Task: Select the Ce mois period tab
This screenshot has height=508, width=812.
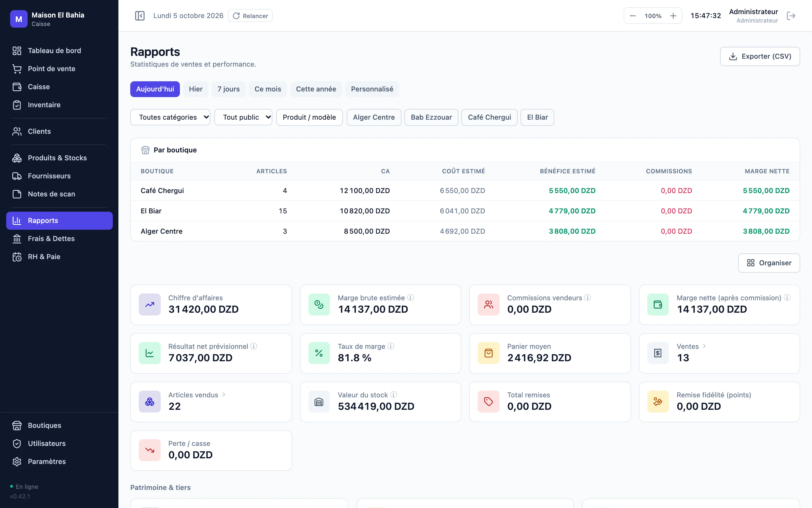Action: pyautogui.click(x=268, y=89)
